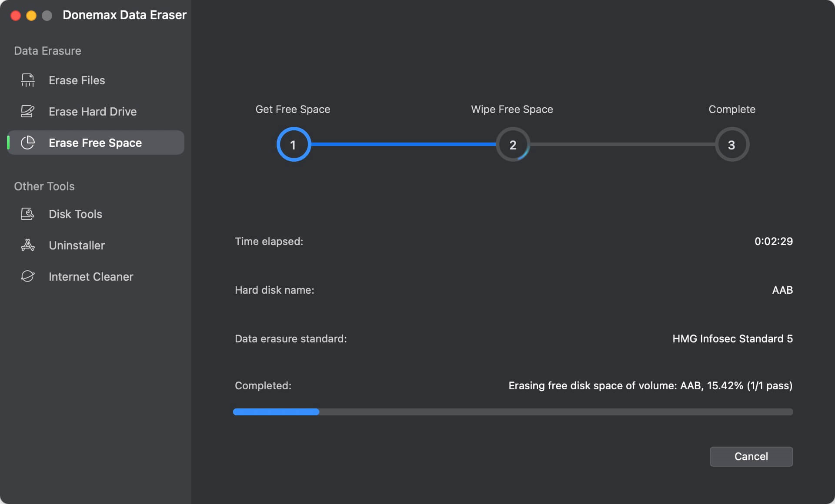The width and height of the screenshot is (835, 504).
Task: Click the erasure progress bar
Action: point(513,412)
